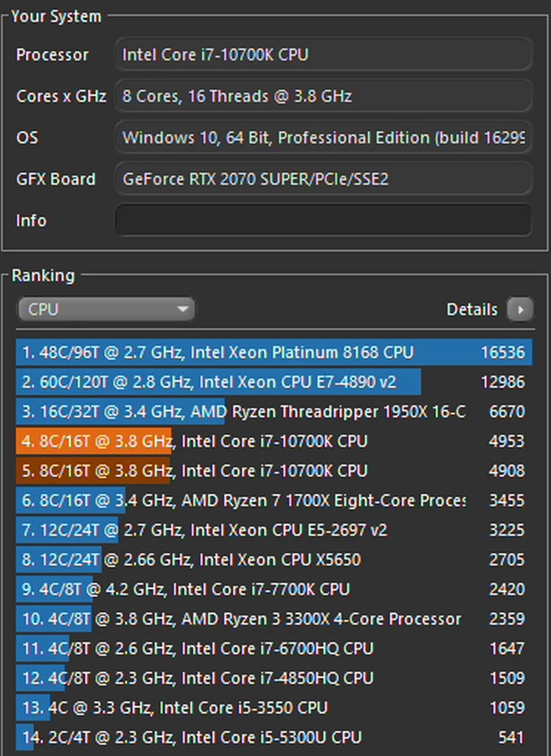Click the score value 6670
551x756 pixels.
pyautogui.click(x=507, y=411)
